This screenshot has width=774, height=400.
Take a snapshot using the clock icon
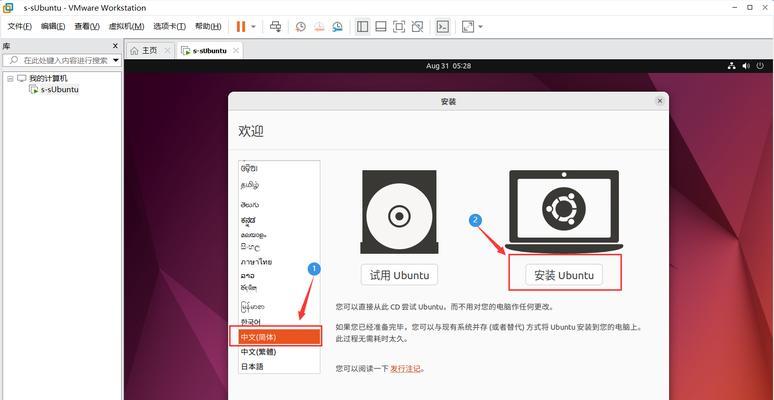301,27
